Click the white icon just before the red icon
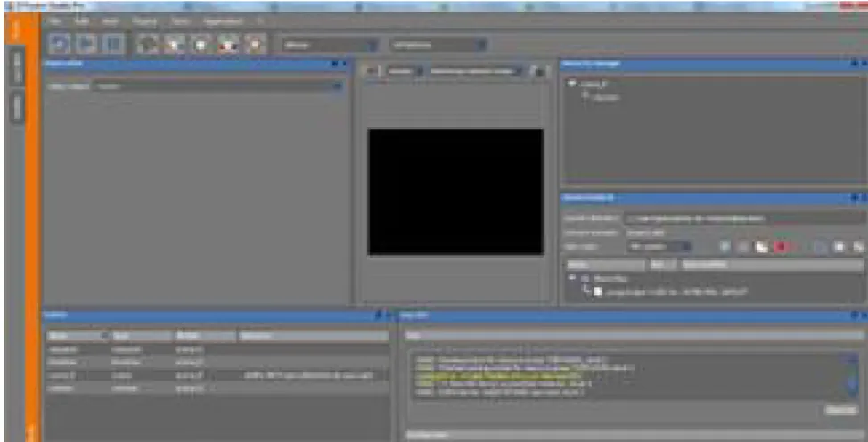Screen dimensions: 868x442 point(761,247)
